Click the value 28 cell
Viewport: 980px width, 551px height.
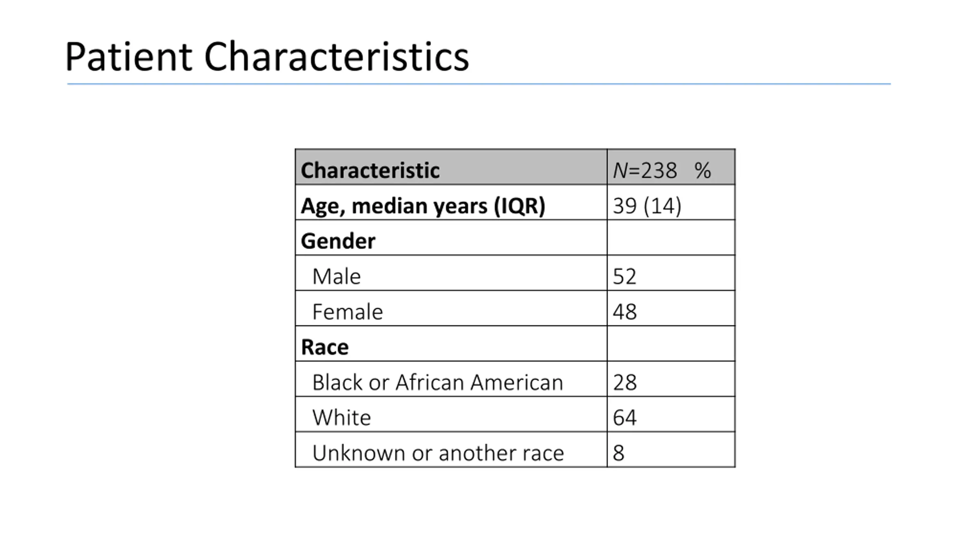click(671, 379)
